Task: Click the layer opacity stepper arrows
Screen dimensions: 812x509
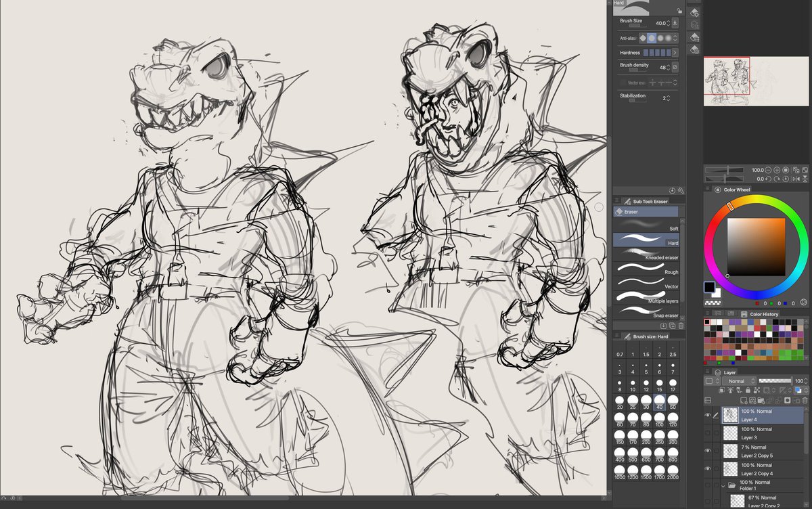Action: (807, 381)
